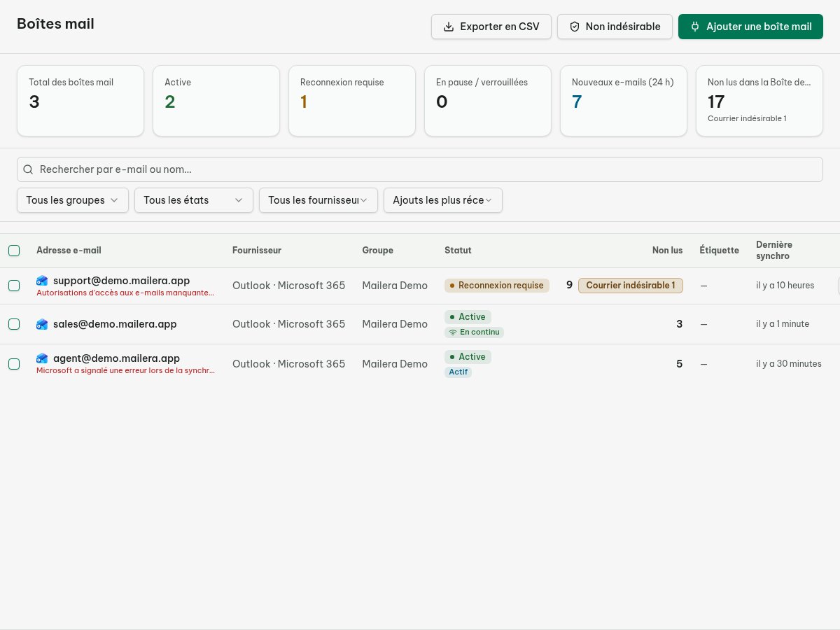
Task: Click the Non indésirable button
Action: pos(615,27)
